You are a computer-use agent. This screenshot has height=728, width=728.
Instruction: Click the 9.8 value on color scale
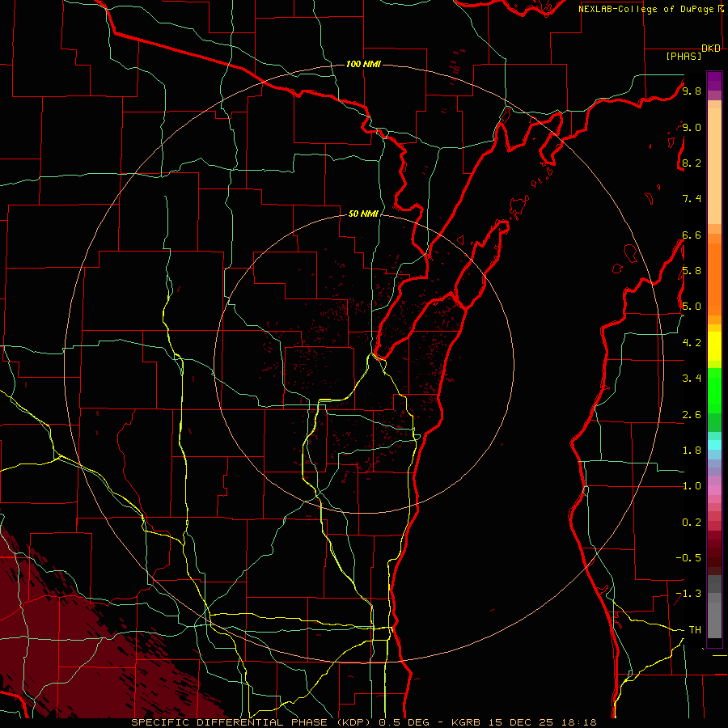click(x=692, y=91)
